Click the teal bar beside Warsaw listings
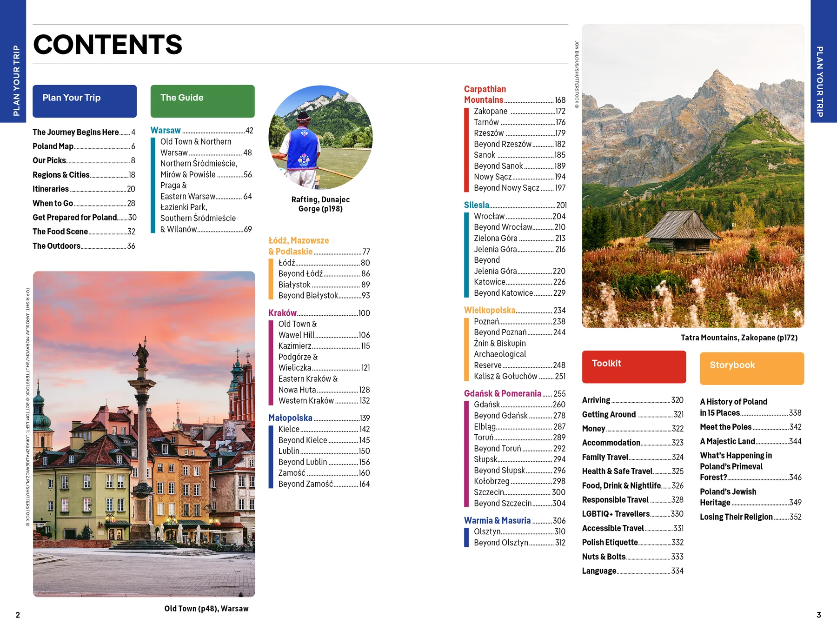Image resolution: width=837 pixels, height=644 pixels. click(153, 184)
